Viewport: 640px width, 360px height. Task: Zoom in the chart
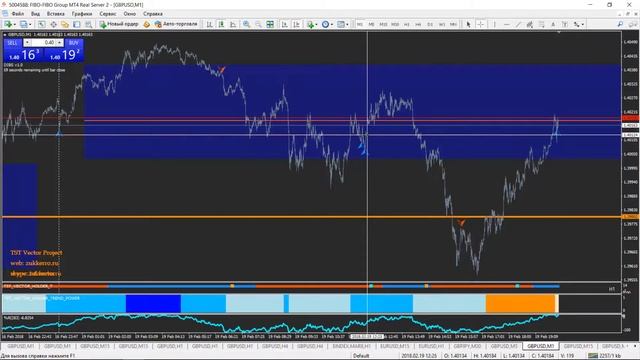(x=247, y=24)
